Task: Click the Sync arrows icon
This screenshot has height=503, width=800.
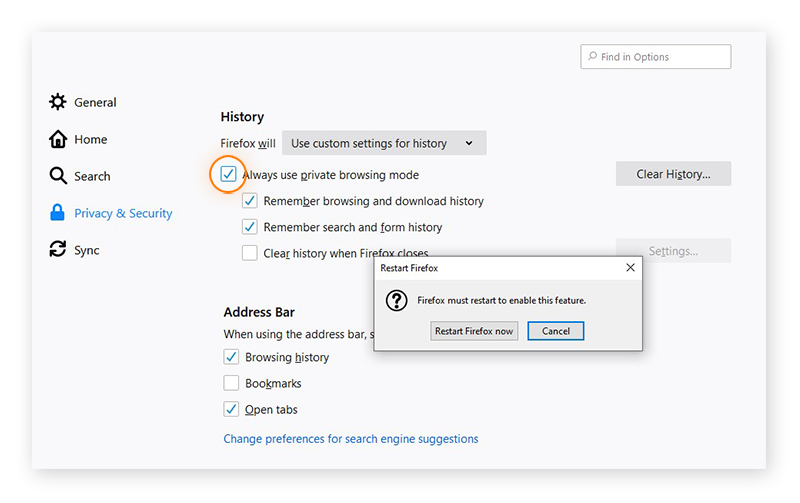Action: coord(58,249)
